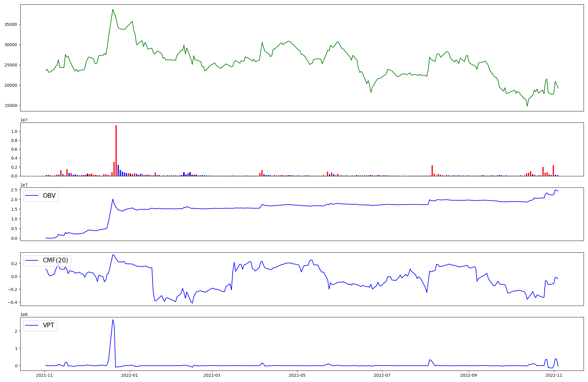Click the 35000 price axis tick label

click(x=11, y=24)
